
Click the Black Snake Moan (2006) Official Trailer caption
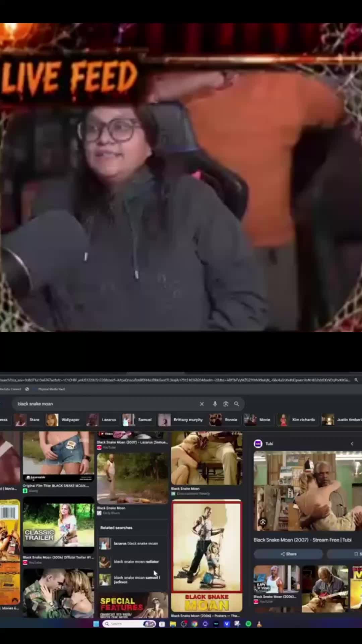tap(58, 557)
